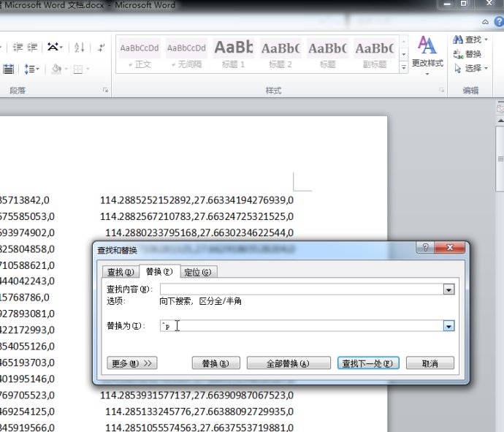The height and width of the screenshot is (432, 504).
Task: Expand options with the 更多 button
Action: click(x=132, y=363)
